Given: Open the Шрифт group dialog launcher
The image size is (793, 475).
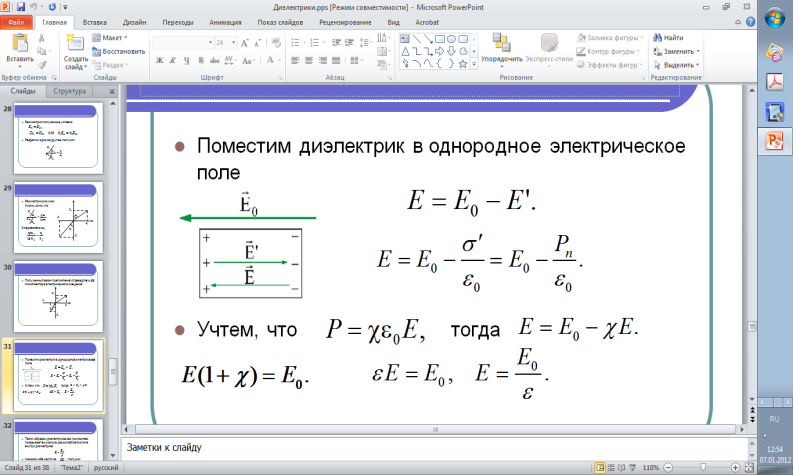Looking at the screenshot, I should pos(280,78).
